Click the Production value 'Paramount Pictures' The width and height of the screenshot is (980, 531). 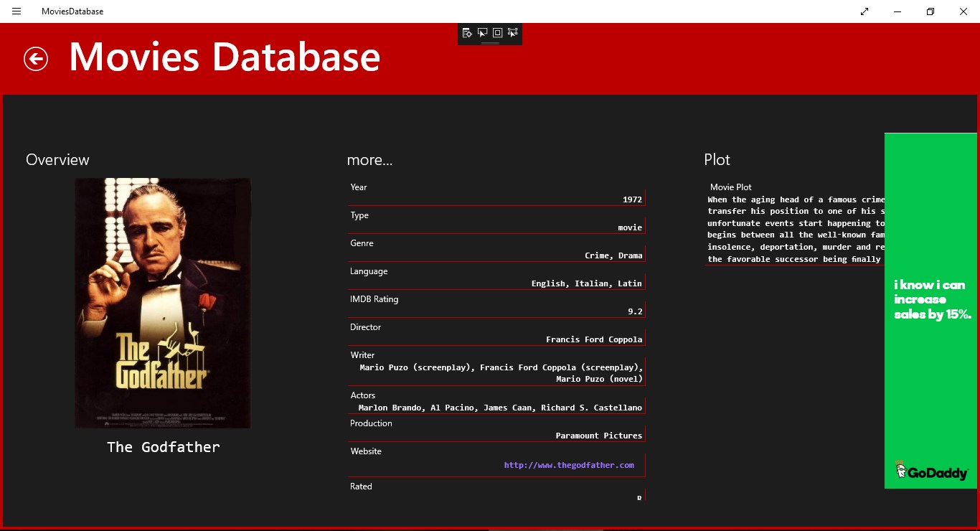pyautogui.click(x=598, y=436)
